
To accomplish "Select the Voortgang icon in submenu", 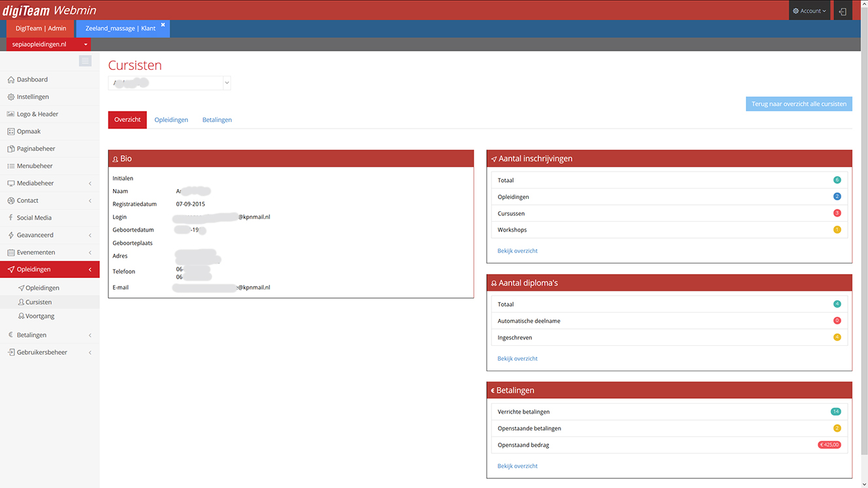I will tap(22, 316).
